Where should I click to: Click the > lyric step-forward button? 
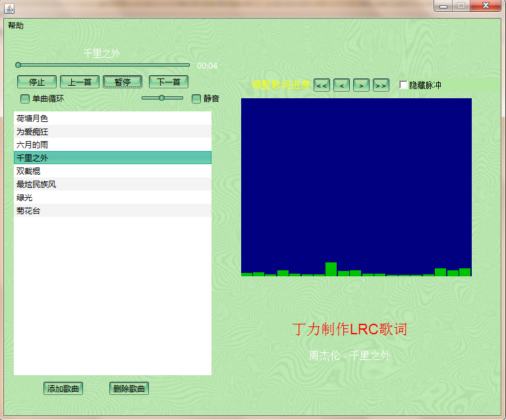click(x=362, y=85)
